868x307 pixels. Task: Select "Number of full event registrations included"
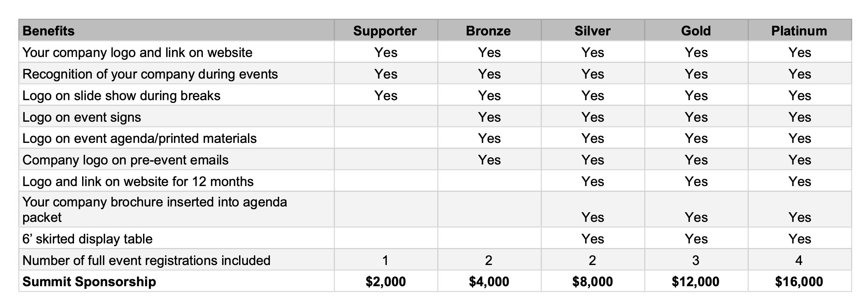(x=147, y=260)
